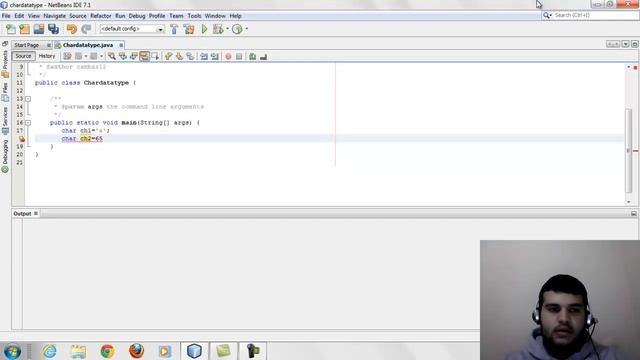The image size is (640, 360).
Task: Click the NetBeans cube taskbar icon
Action: point(194,351)
